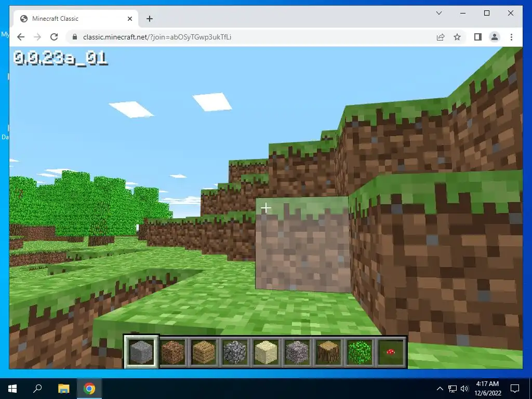Select the dirt block in hotbar
This screenshot has height=399, width=532.
[x=172, y=352]
